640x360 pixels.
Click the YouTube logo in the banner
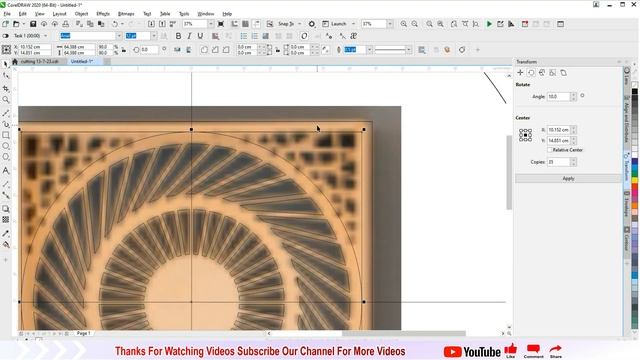(x=472, y=351)
